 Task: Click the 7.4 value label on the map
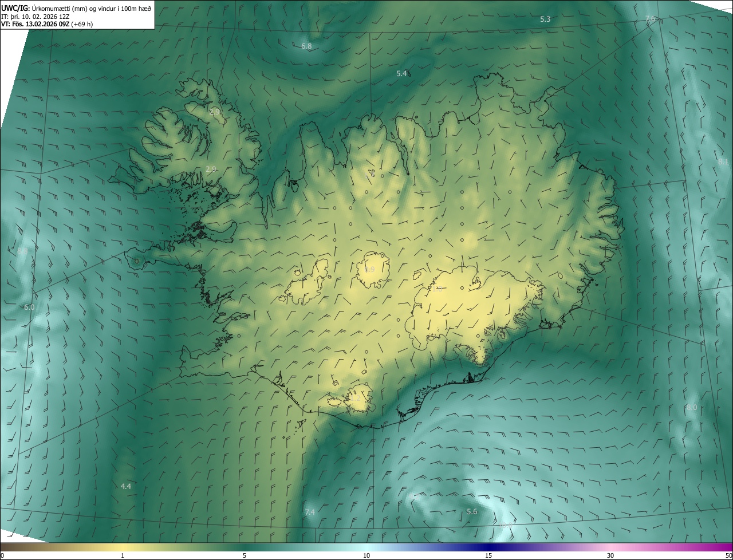point(310,512)
